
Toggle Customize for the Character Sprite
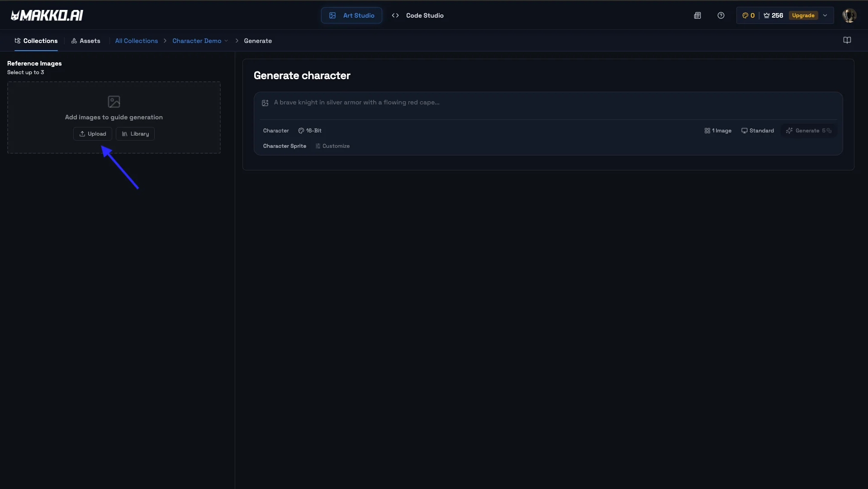tap(332, 146)
